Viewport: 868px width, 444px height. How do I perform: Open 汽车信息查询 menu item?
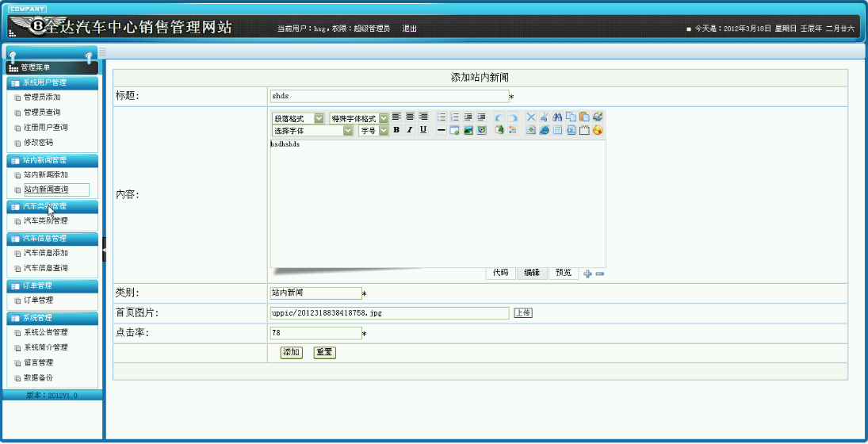(x=46, y=268)
